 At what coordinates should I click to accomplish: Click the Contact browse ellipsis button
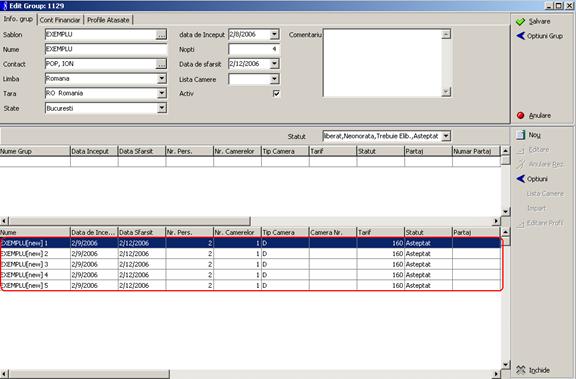coord(161,64)
